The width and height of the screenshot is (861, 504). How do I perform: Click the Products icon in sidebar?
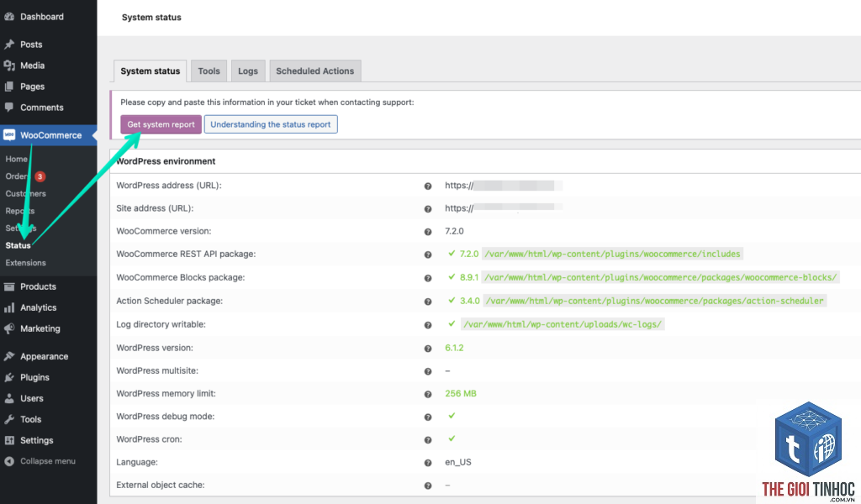pyautogui.click(x=8, y=286)
